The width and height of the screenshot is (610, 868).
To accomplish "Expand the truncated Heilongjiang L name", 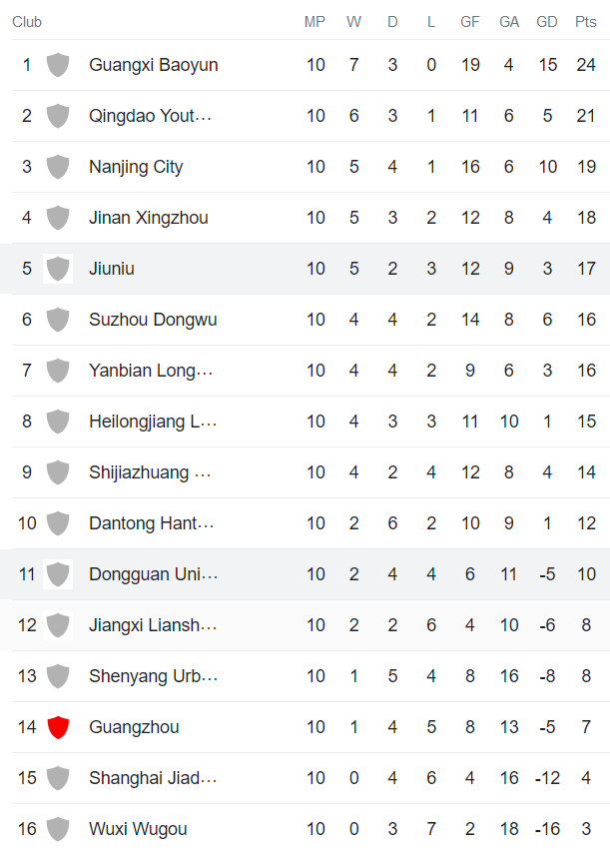I will pos(155,422).
